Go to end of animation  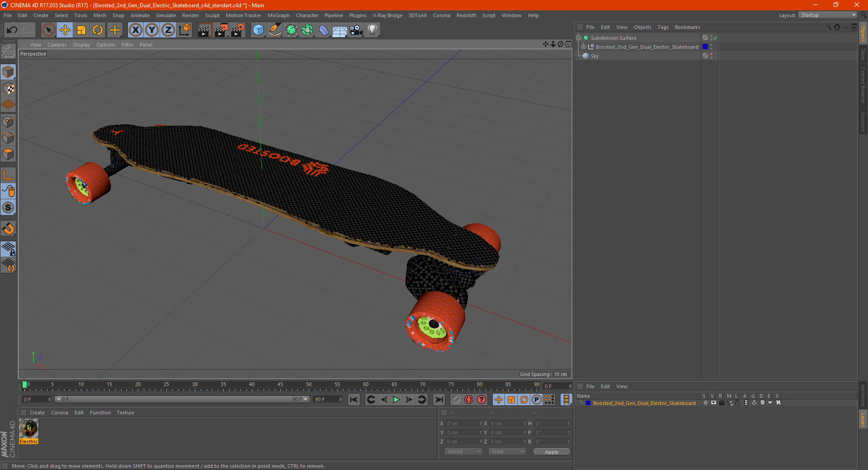coord(439,399)
